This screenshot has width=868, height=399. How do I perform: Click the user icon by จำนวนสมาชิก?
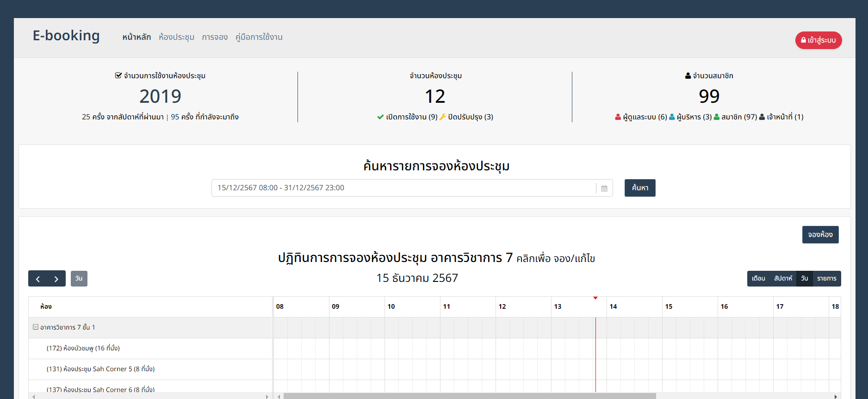click(688, 75)
